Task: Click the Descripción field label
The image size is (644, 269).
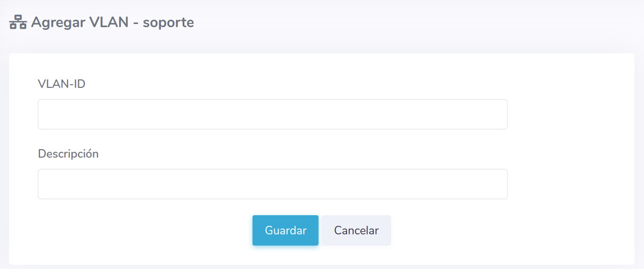Action: pos(68,153)
